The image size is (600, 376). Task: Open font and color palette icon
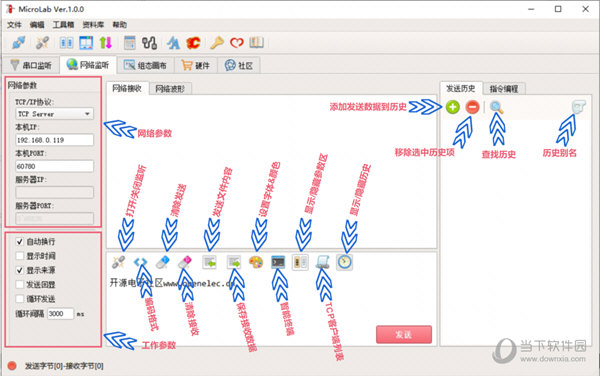tap(256, 262)
